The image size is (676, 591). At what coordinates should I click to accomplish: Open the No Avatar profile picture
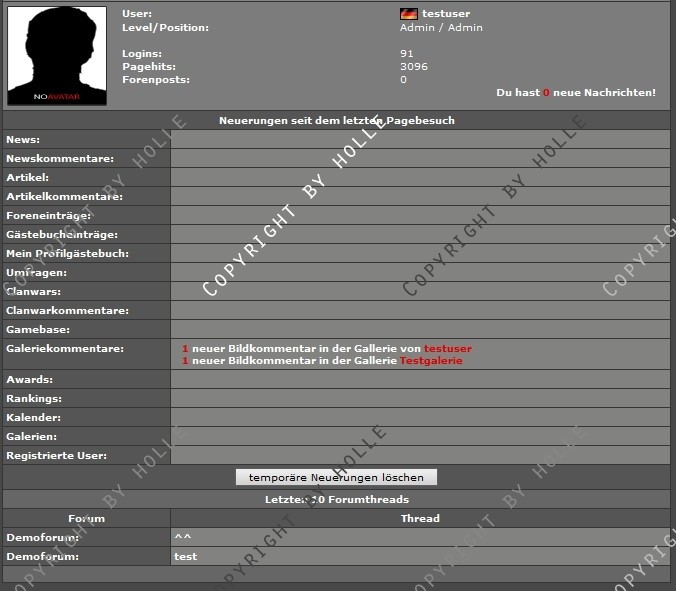click(x=57, y=56)
